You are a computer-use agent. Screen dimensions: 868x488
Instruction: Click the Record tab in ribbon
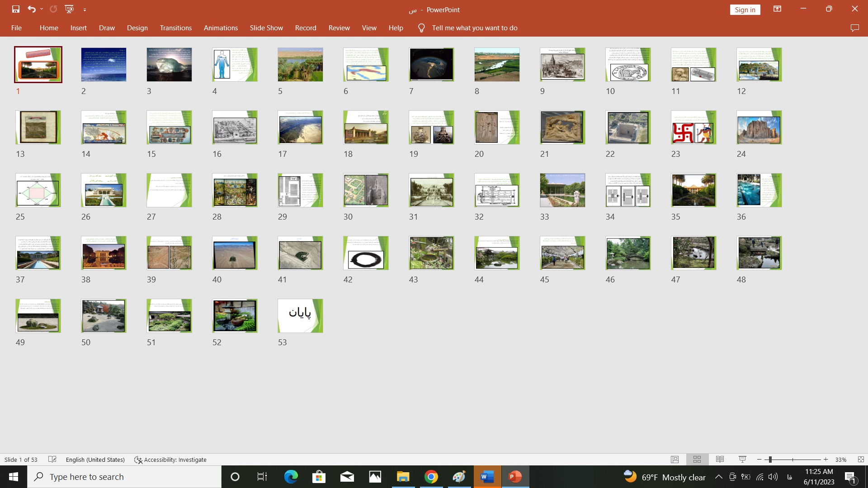[305, 28]
